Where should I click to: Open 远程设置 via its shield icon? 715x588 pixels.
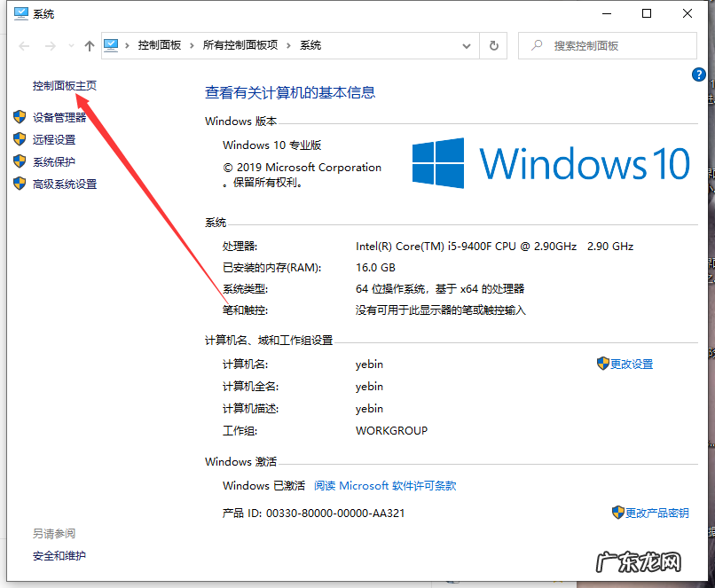[20, 138]
